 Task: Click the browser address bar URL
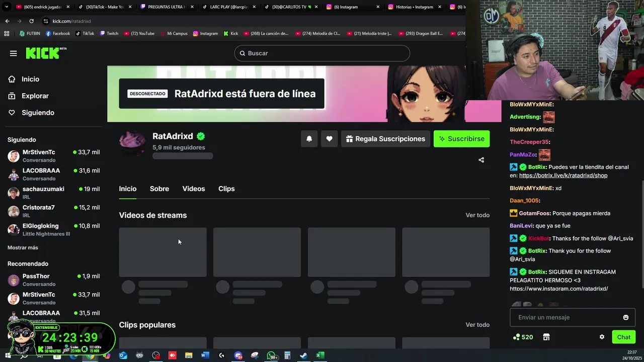[71, 21]
